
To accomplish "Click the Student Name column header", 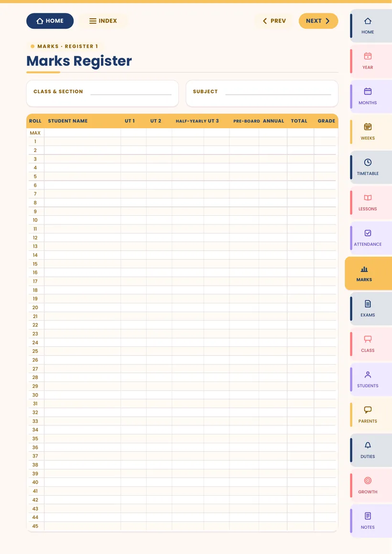I will point(68,121).
